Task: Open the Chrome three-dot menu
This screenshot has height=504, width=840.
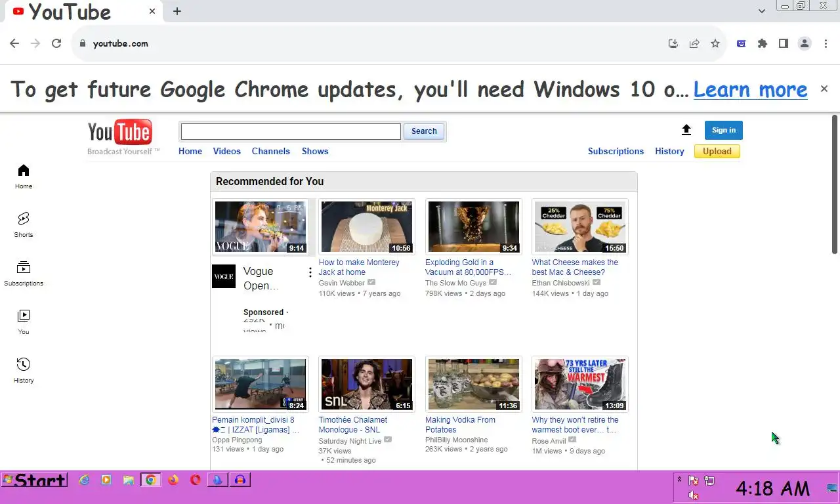Action: coord(825,43)
